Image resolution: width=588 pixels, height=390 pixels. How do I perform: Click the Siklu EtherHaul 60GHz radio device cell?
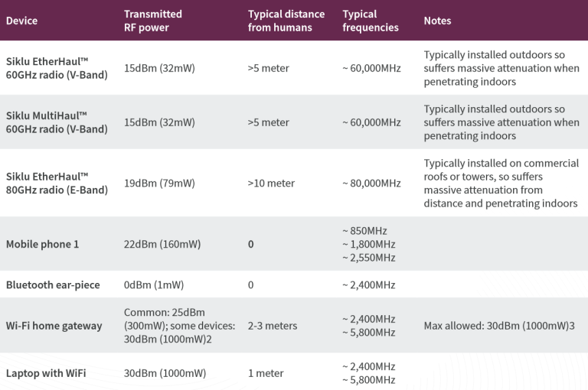point(57,68)
